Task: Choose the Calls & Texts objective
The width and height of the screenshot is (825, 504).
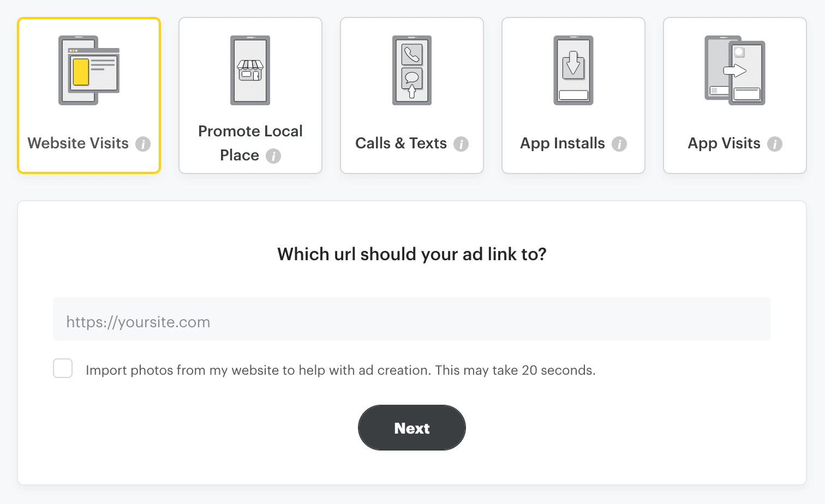Action: [411, 95]
